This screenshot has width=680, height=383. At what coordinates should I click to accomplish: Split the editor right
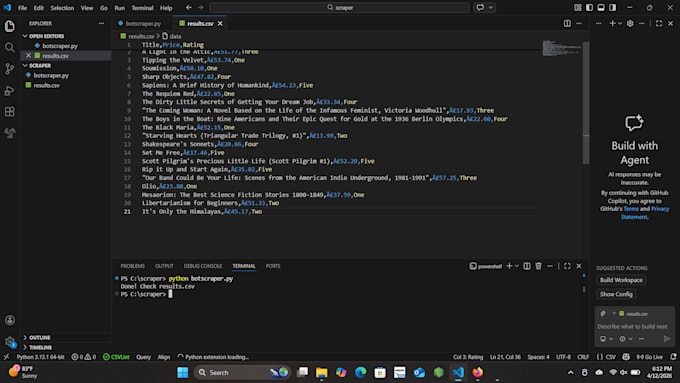click(567, 23)
